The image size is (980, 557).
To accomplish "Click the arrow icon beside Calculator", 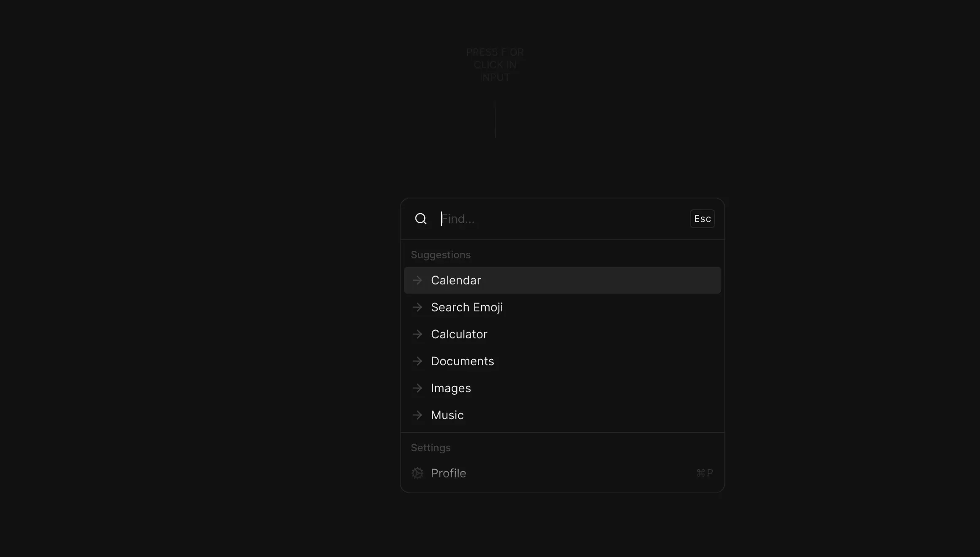I will click(417, 334).
